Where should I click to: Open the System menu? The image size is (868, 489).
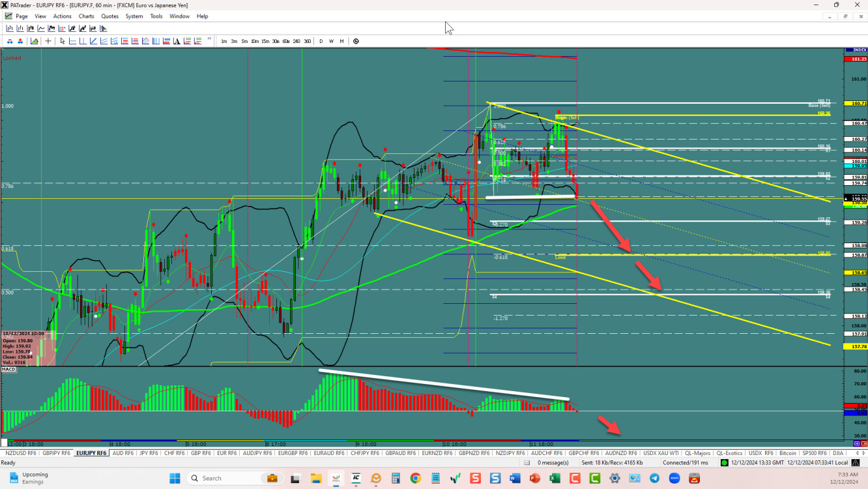pyautogui.click(x=134, y=16)
